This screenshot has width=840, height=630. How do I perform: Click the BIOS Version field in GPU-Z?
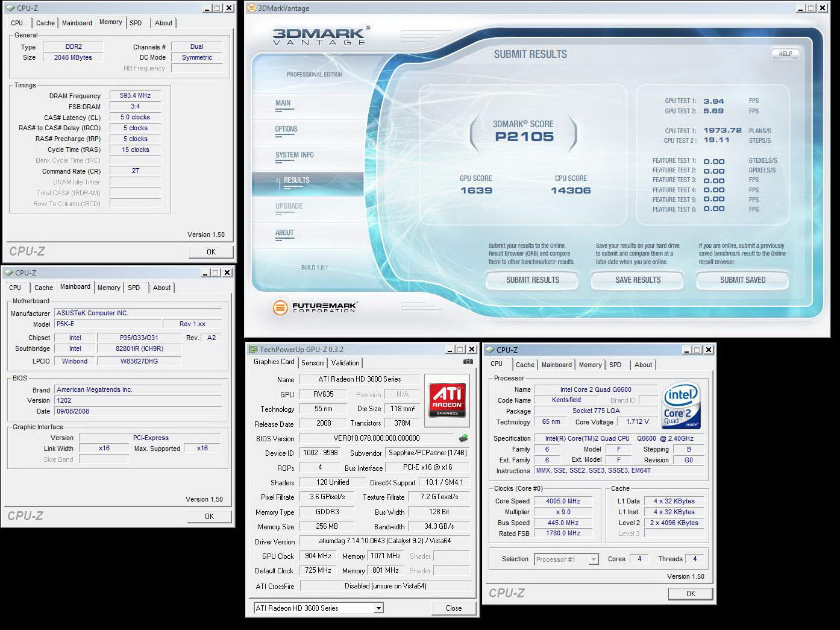[x=377, y=438]
